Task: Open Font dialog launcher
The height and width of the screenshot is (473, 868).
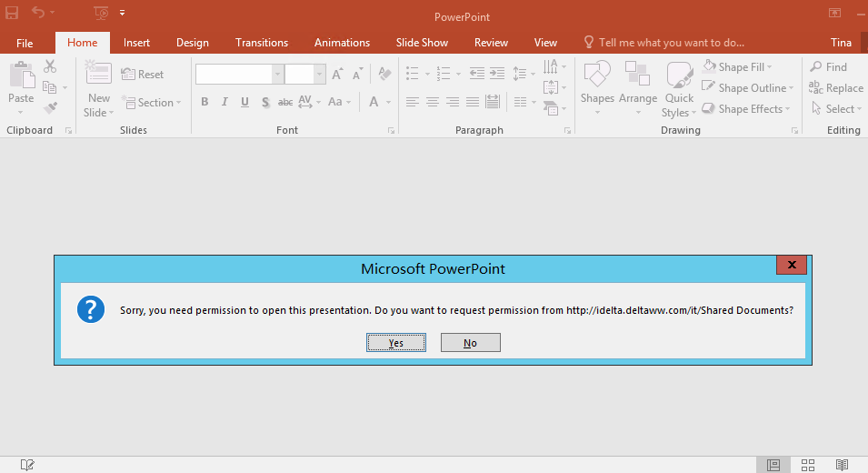Action: click(x=392, y=131)
